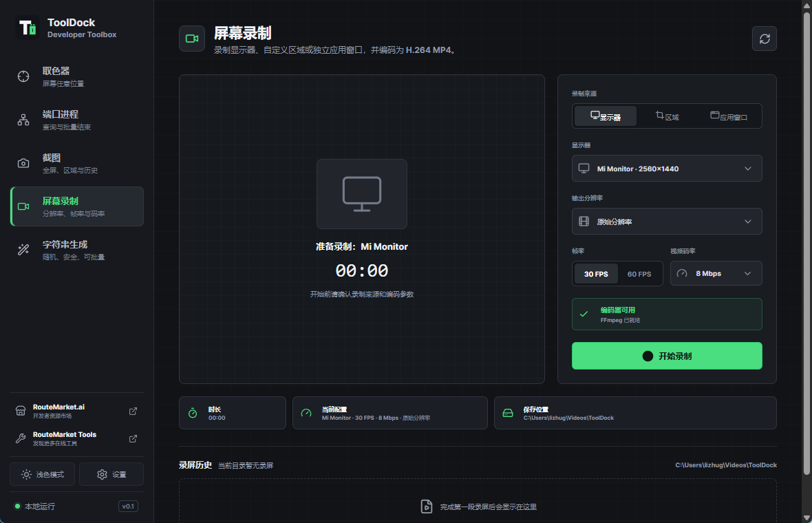Click the vertical scrollbar thumb
The height and width of the screenshot is (523, 812).
[806, 242]
